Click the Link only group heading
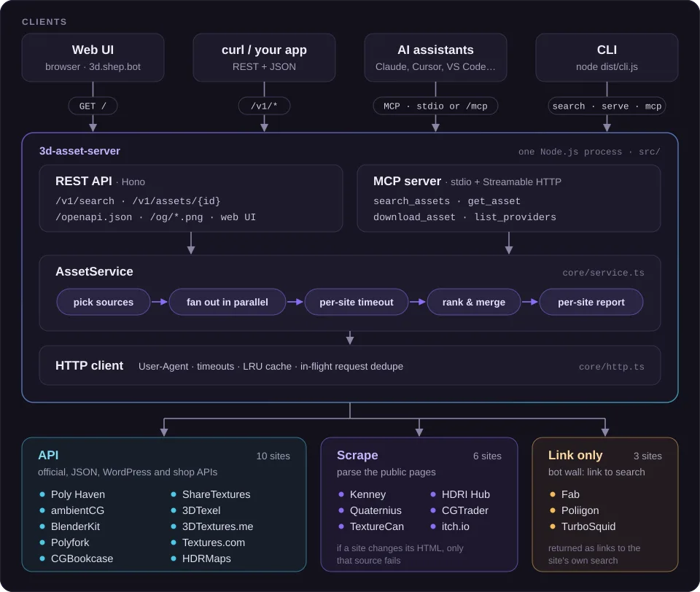Image resolution: width=700 pixels, height=592 pixels. coord(575,455)
